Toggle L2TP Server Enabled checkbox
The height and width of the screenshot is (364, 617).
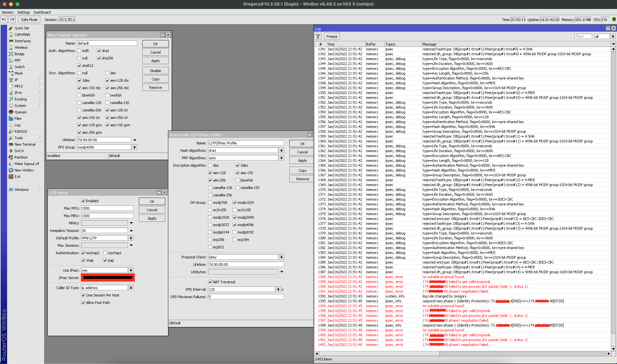tap(83, 201)
